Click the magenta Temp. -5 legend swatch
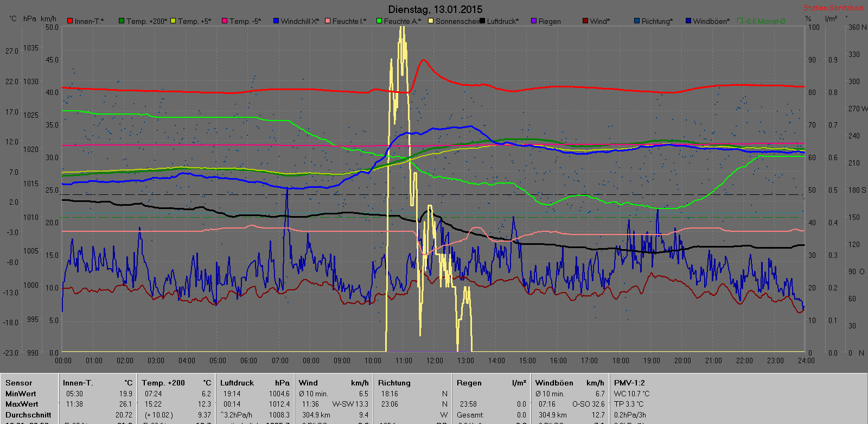Screen dimensions: 868x424 click(x=225, y=21)
